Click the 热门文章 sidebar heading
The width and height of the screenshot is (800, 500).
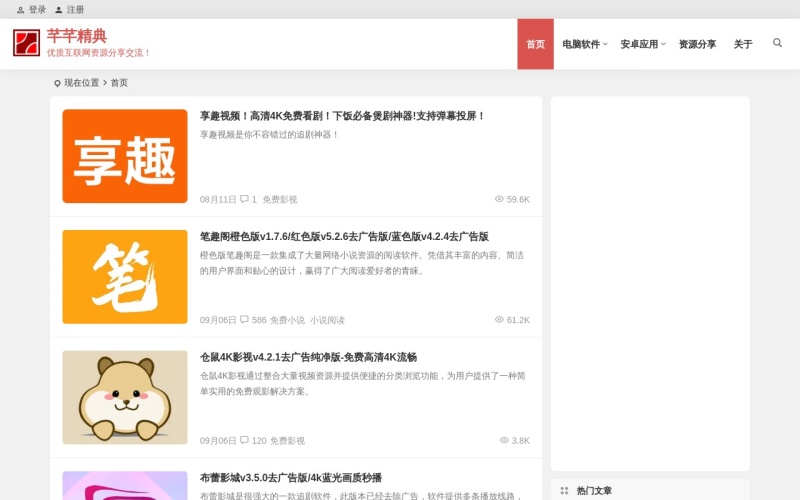[594, 490]
